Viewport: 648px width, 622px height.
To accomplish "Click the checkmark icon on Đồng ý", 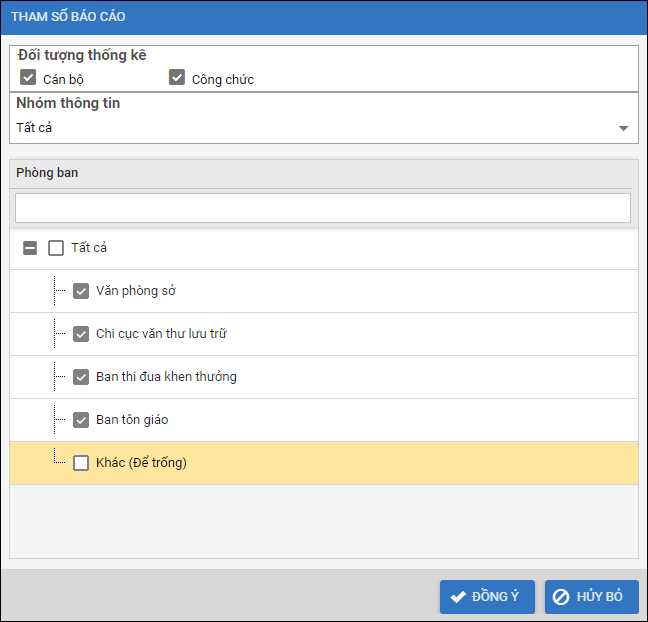I will [458, 597].
